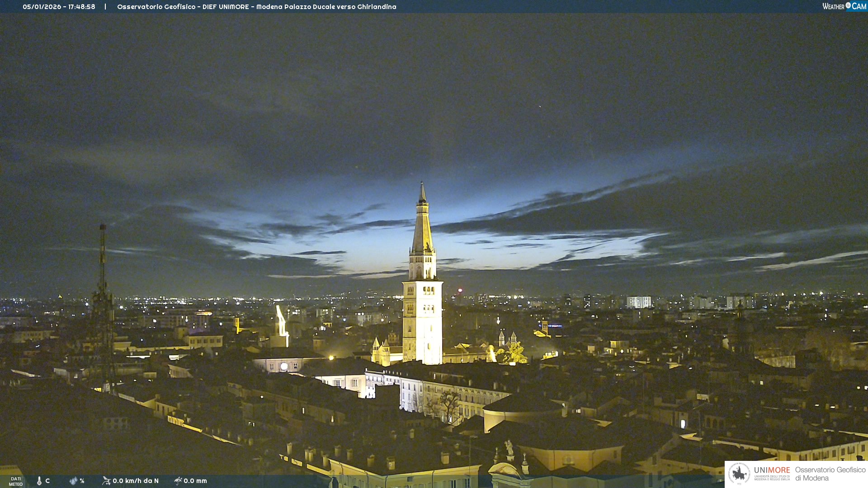Click the temperature C unit label
Screen dimensions: 868x488
(x=47, y=481)
